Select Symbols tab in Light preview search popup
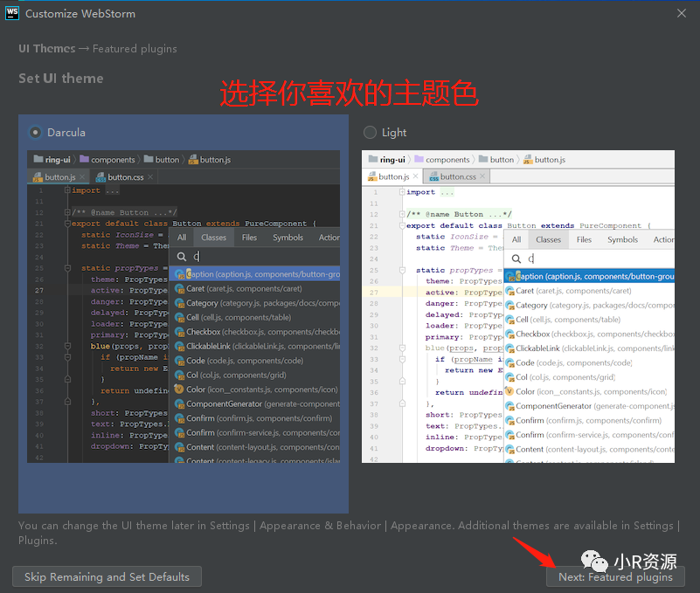Image resolution: width=700 pixels, height=593 pixels. click(x=622, y=239)
